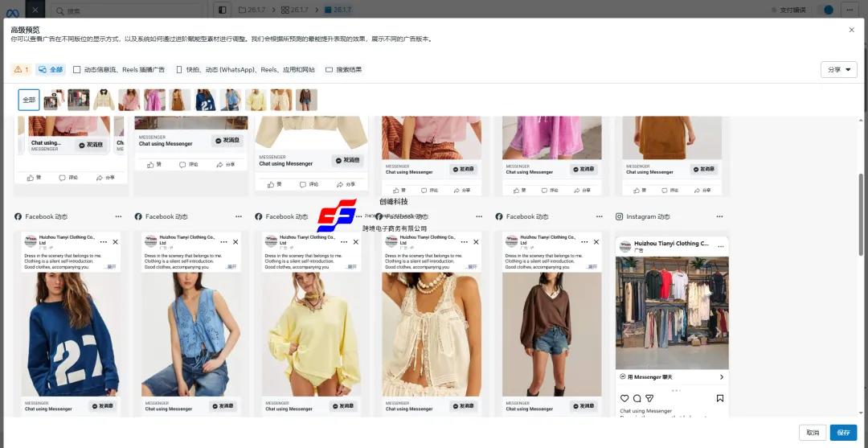Viewport: 868px width, 448px height.
Task: Click 用 Messenger 聊天 on Instagram ad
Action: coord(646,377)
